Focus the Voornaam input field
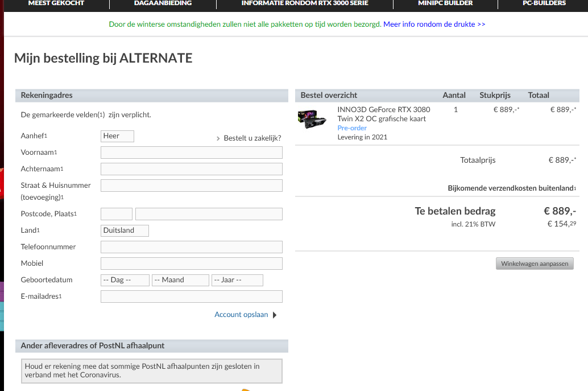 [x=191, y=153]
